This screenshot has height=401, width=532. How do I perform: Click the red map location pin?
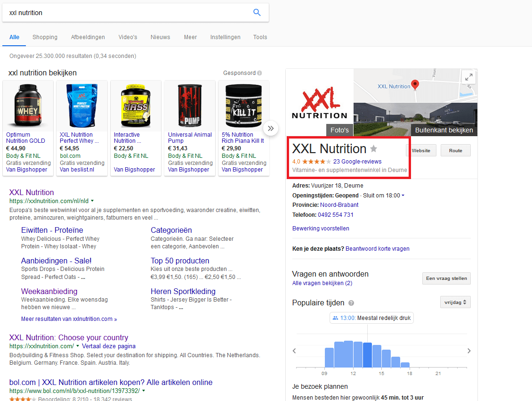tap(415, 85)
